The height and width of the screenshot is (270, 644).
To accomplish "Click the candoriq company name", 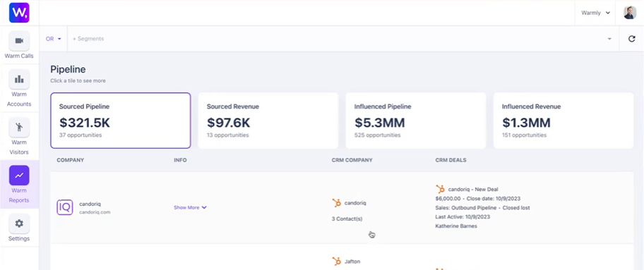I will point(90,204).
